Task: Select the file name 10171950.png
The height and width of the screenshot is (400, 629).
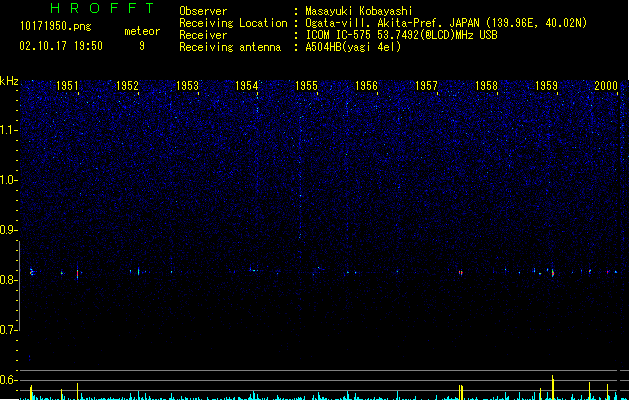Action: pyautogui.click(x=56, y=27)
